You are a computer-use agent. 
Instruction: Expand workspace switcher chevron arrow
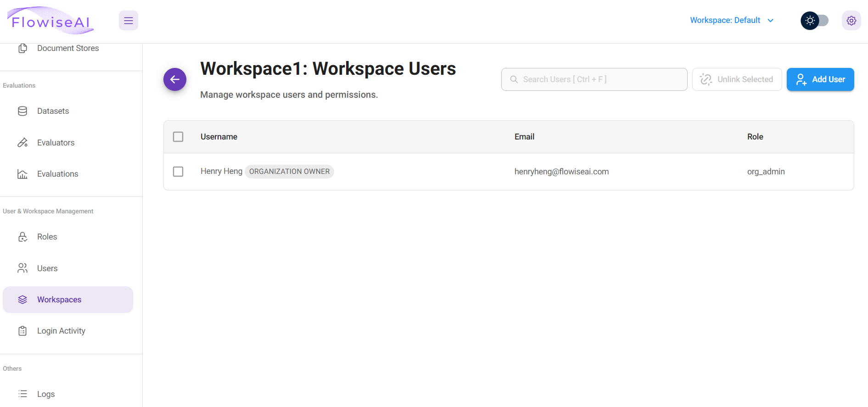coord(771,21)
